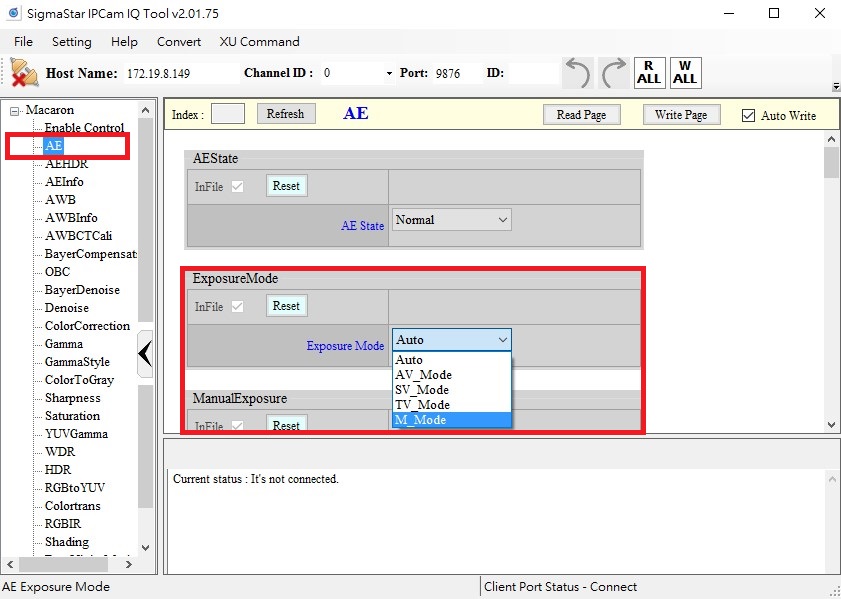Image resolution: width=841 pixels, height=599 pixels.
Task: Open the Convert menu
Action: pos(179,42)
